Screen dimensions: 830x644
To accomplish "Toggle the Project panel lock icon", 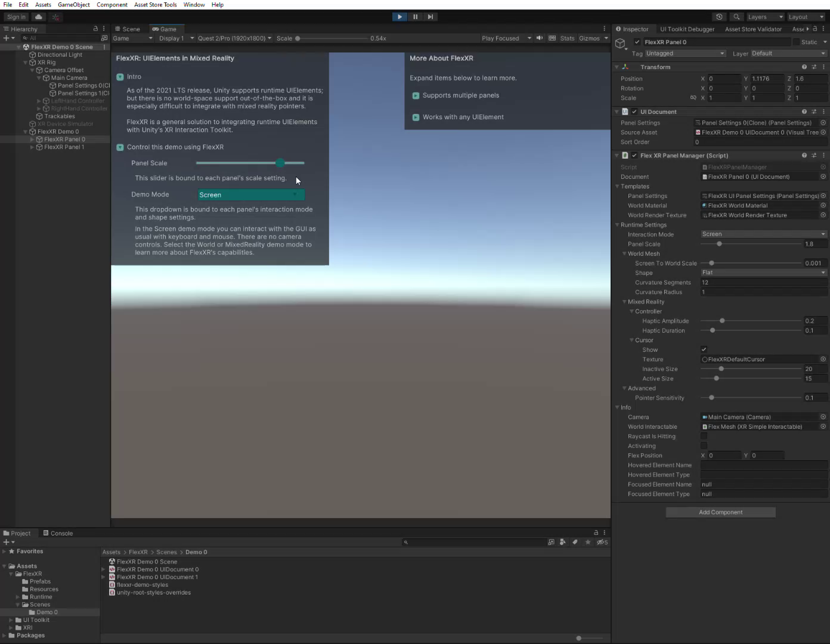I will (x=596, y=532).
